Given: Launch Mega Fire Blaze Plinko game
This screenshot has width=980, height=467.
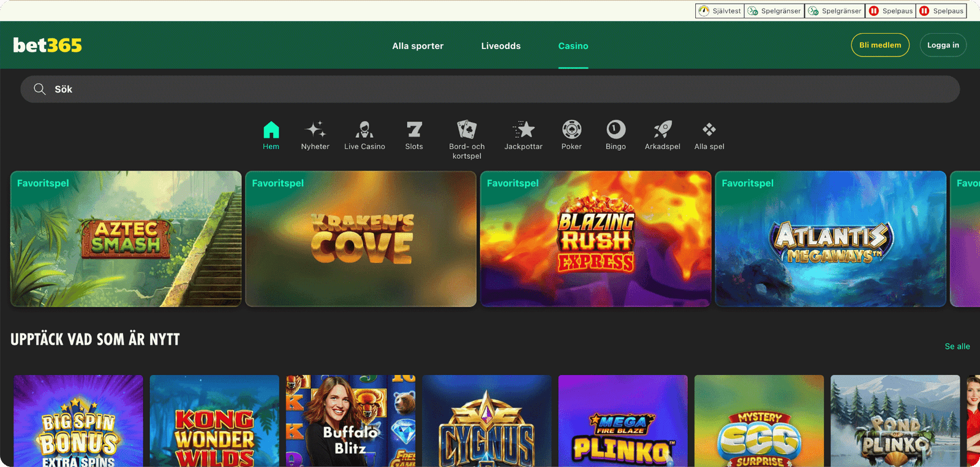Looking at the screenshot, I should click(x=623, y=421).
